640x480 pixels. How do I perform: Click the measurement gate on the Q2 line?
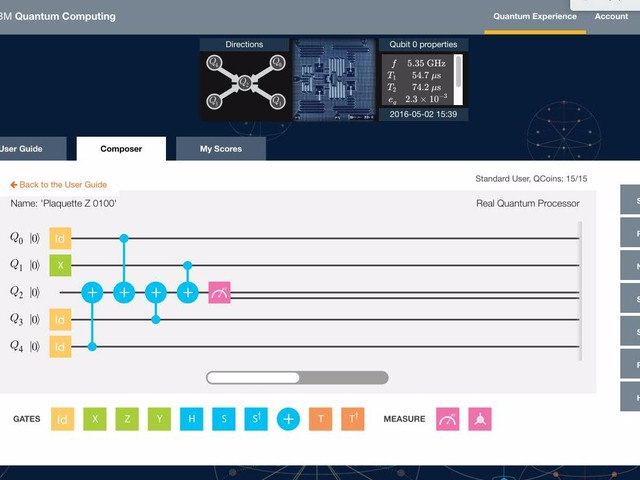[220, 292]
